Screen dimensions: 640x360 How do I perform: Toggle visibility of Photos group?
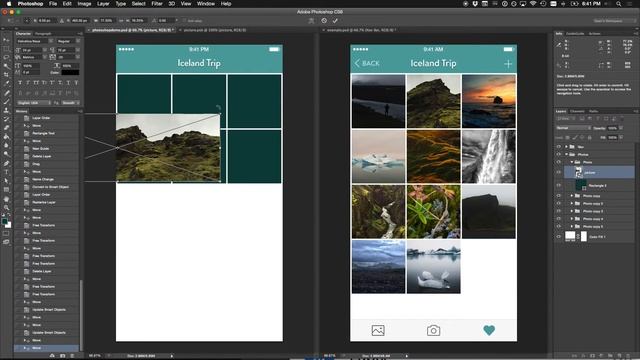tap(559, 154)
